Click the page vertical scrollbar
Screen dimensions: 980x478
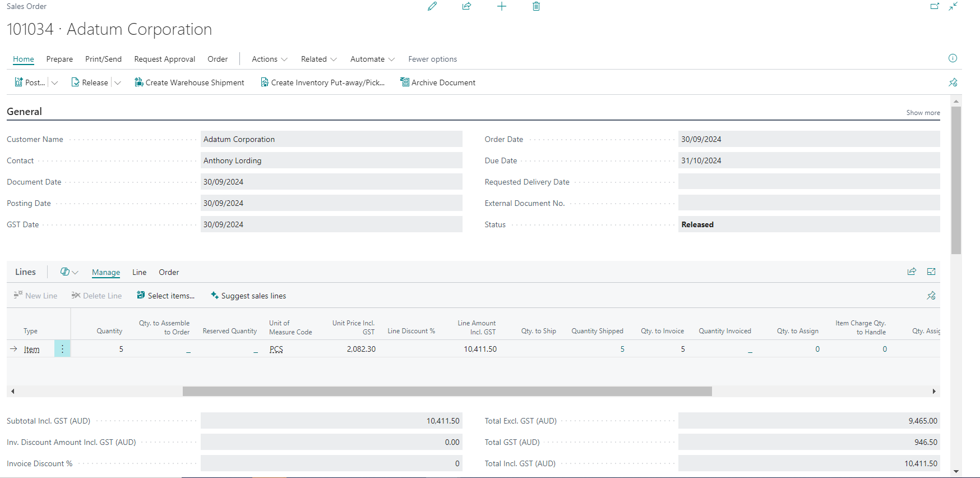[x=956, y=180]
